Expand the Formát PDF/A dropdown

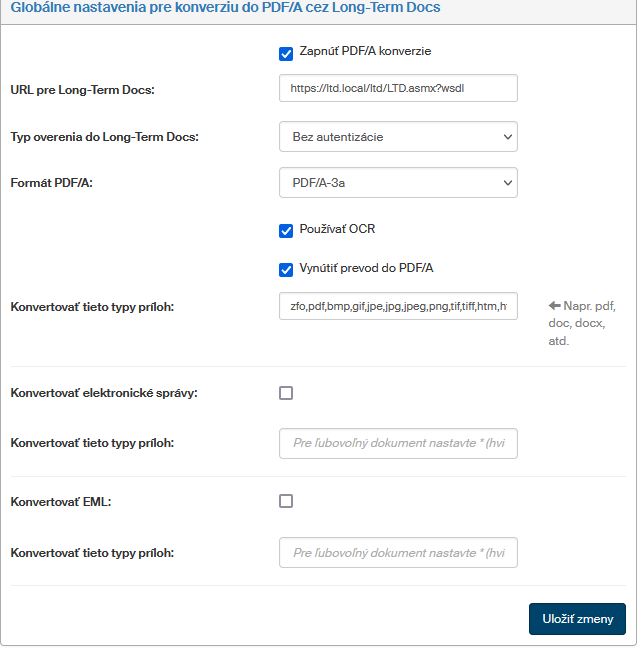(x=398, y=182)
